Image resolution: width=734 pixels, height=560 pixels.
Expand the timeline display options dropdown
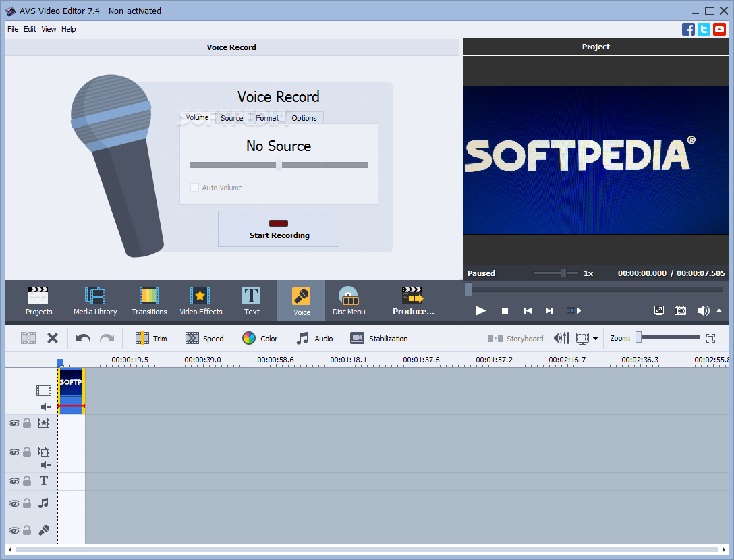click(596, 339)
